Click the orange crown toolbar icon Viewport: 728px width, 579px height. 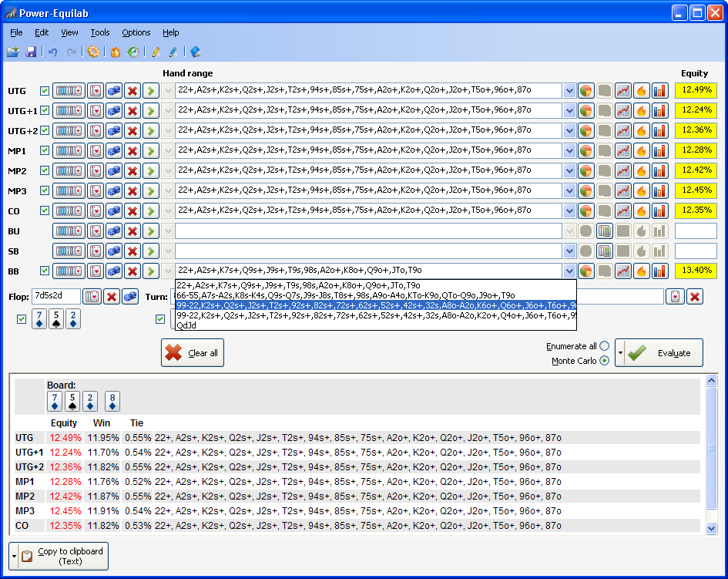coord(115,52)
